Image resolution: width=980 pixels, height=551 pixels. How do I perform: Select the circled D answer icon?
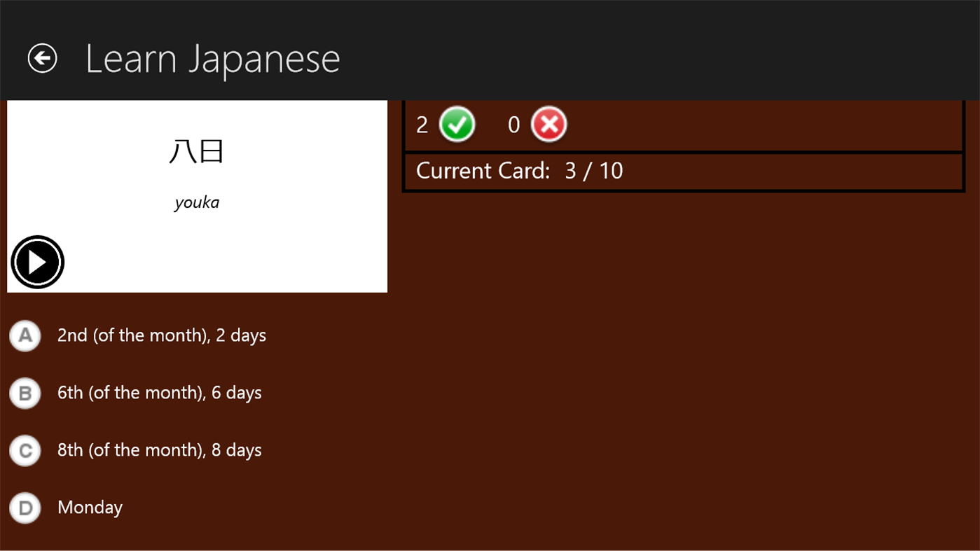click(25, 508)
